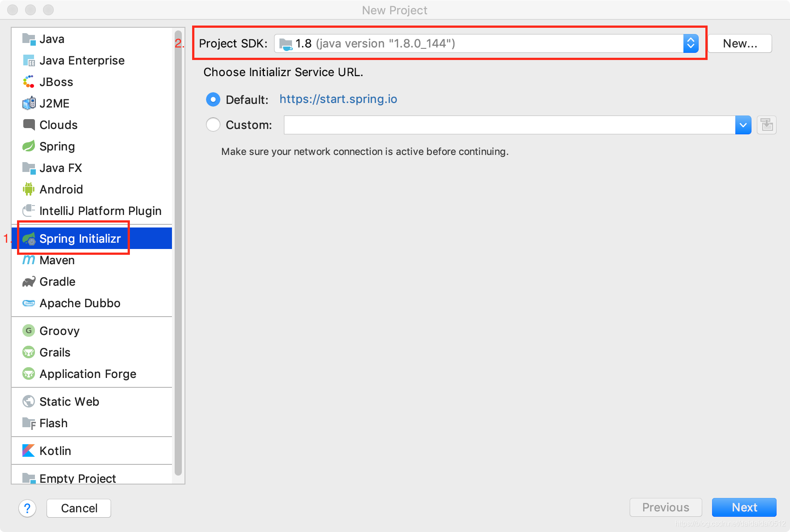Select the J2ME list entry

(x=92, y=103)
